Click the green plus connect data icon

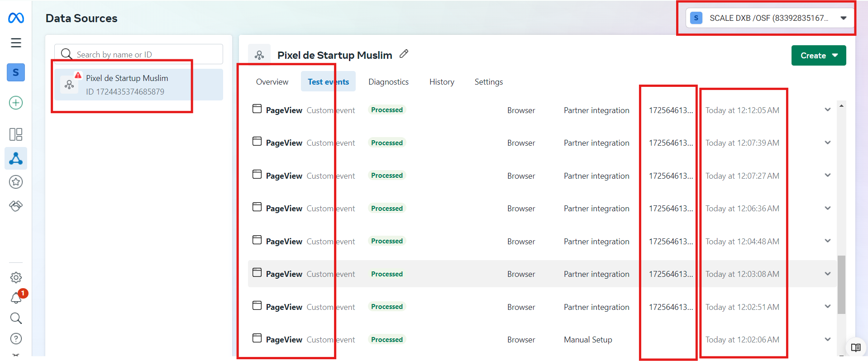tap(16, 103)
